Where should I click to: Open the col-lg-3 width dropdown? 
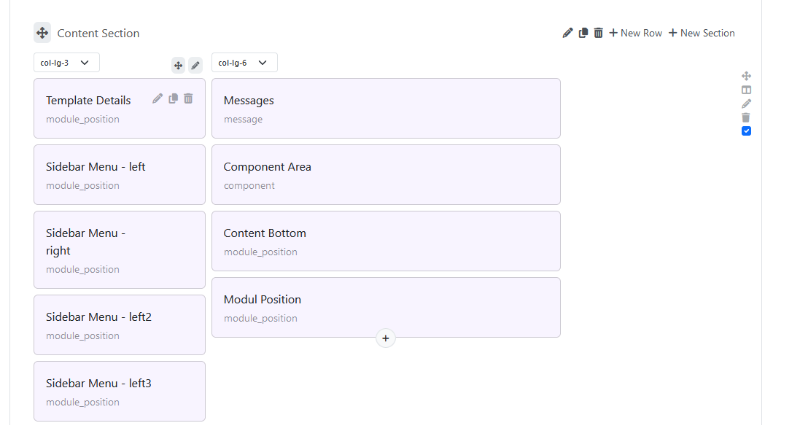click(x=66, y=63)
